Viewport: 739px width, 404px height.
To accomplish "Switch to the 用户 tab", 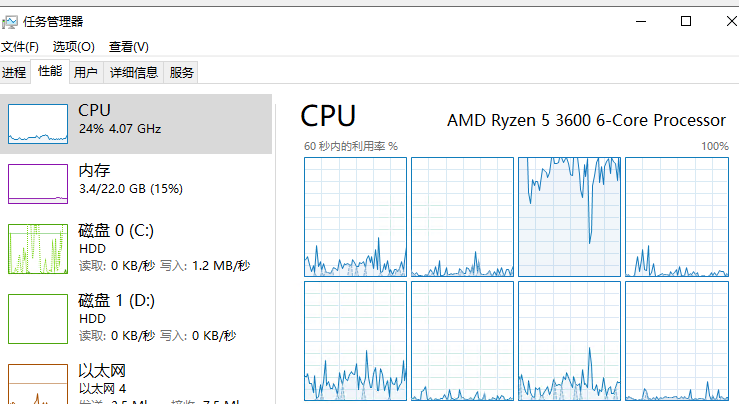I will click(86, 73).
